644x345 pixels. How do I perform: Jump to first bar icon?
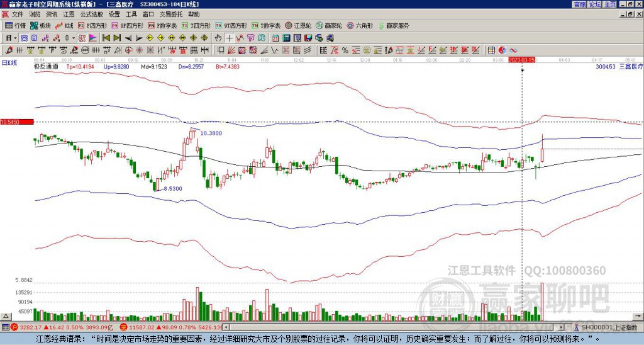[x=106, y=38]
